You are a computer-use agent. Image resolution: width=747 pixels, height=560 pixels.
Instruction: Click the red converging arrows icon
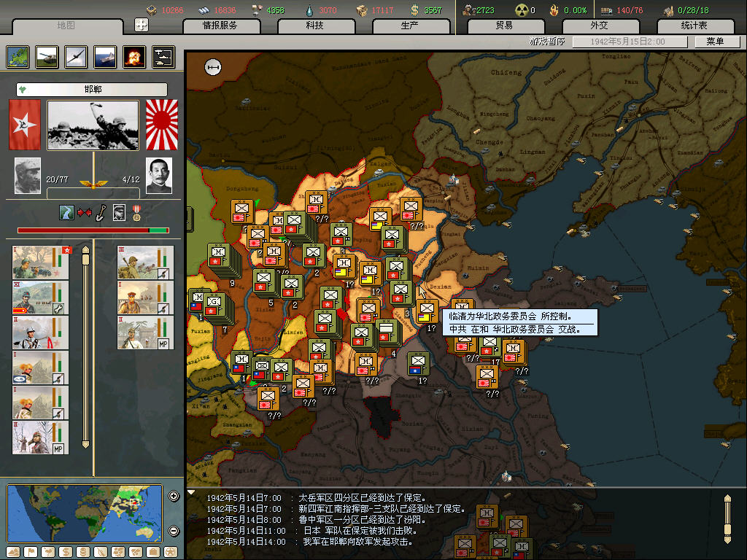(x=85, y=212)
